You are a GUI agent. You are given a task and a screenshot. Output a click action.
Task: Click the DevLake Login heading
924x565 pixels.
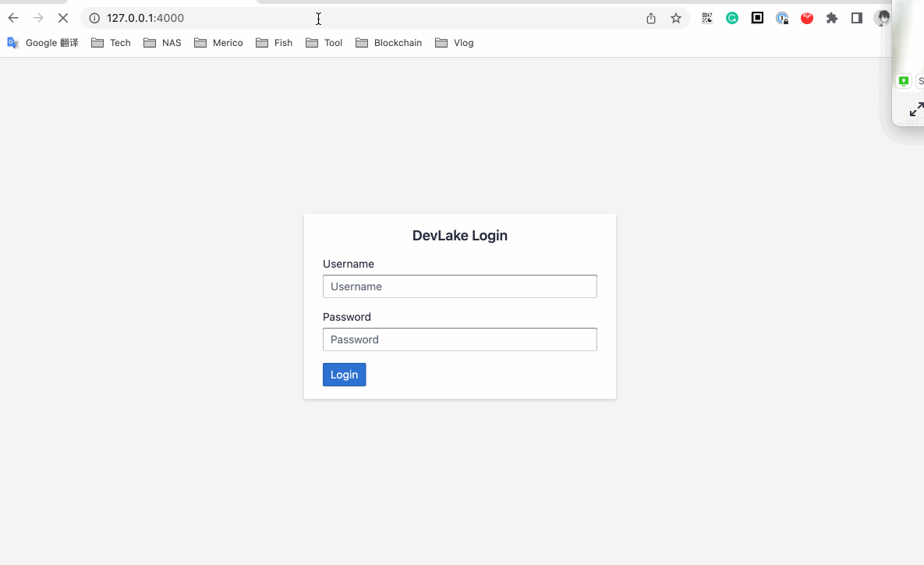pyautogui.click(x=459, y=236)
